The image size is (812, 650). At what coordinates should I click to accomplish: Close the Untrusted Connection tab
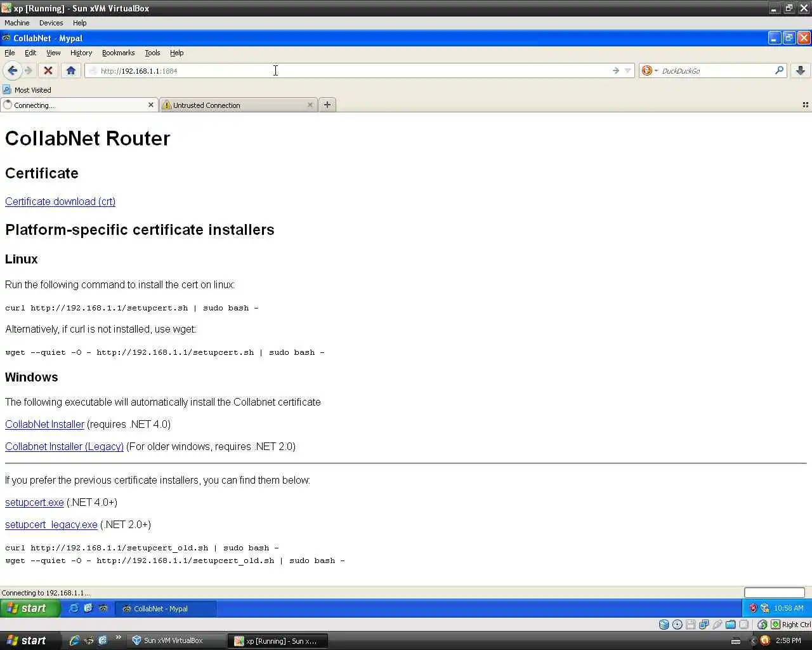pyautogui.click(x=310, y=105)
